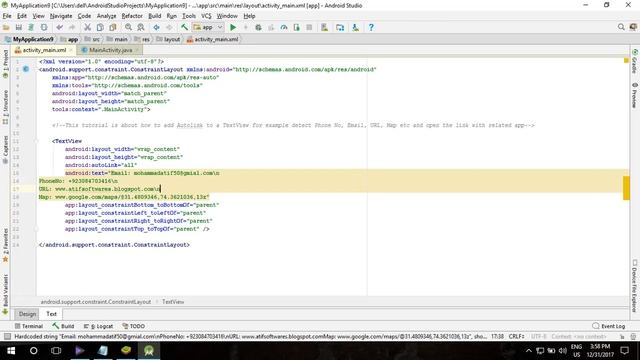
Task: Click the Debug app bug icon
Action: coord(258,27)
